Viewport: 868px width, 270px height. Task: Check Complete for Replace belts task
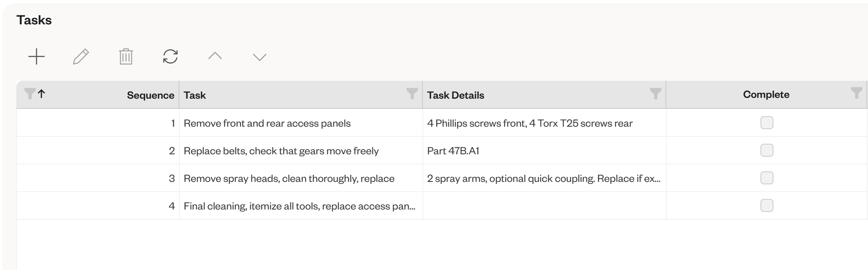767,150
